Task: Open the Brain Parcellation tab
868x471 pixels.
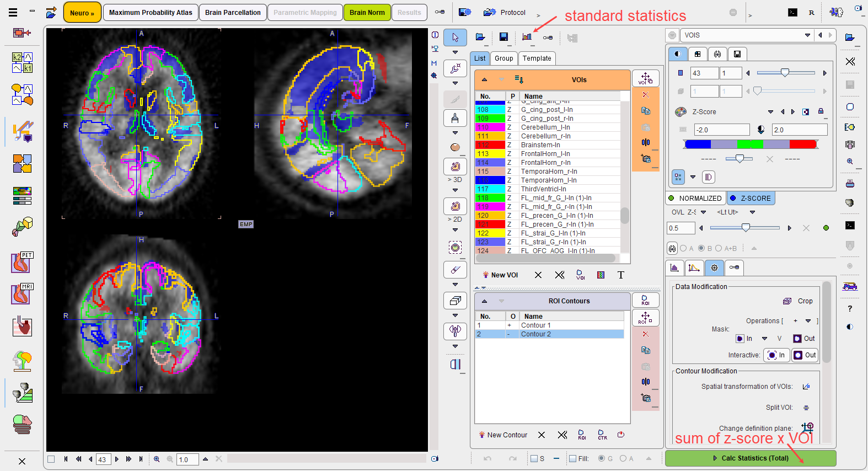Action: (x=233, y=12)
